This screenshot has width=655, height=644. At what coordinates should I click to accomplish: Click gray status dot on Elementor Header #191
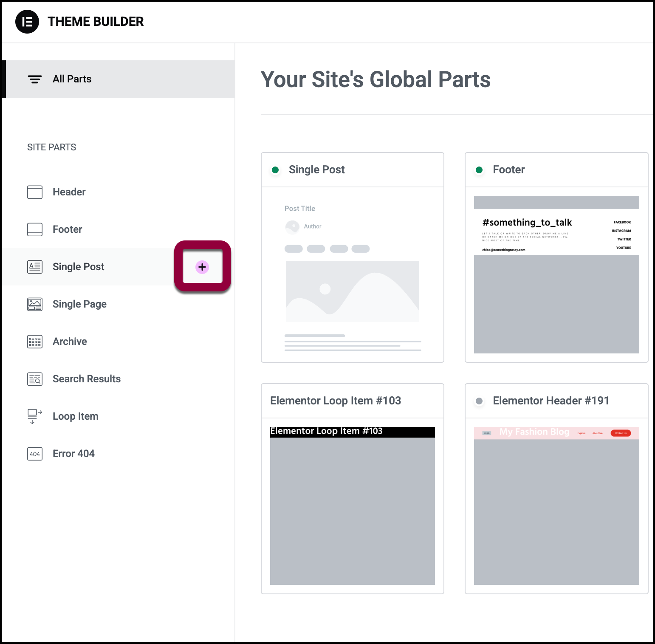coord(479,401)
